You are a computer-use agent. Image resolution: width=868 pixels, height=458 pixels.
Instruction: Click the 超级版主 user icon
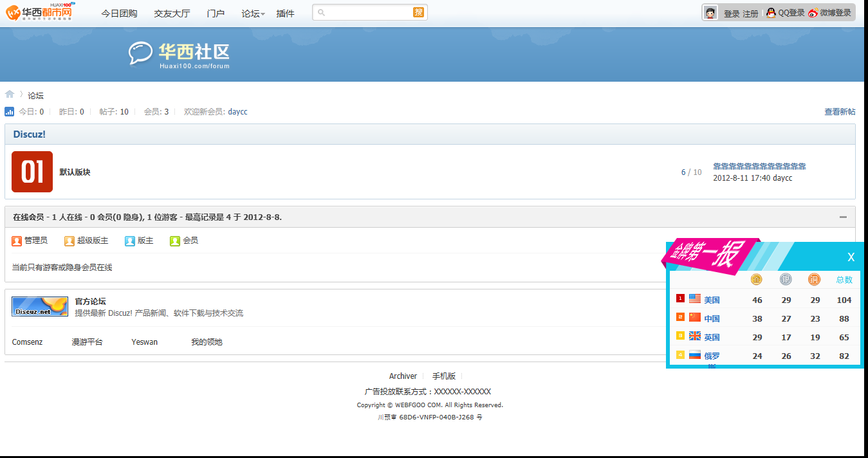pos(69,241)
